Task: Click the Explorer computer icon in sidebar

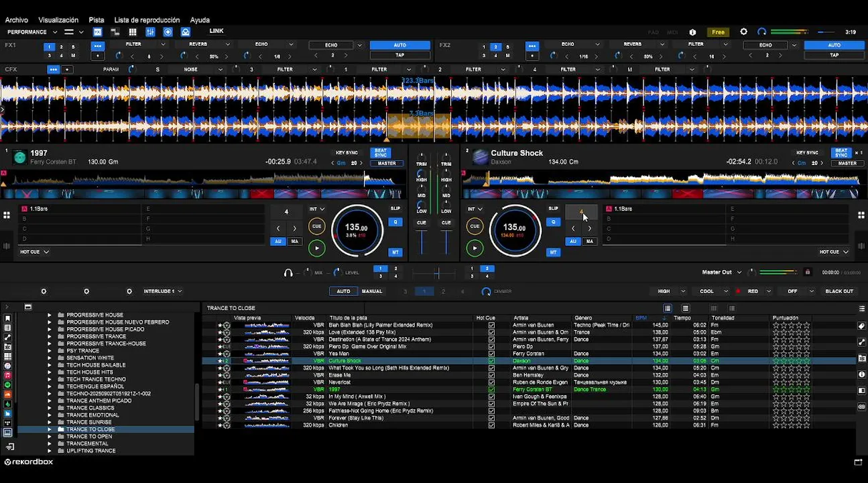Action: coord(7,433)
